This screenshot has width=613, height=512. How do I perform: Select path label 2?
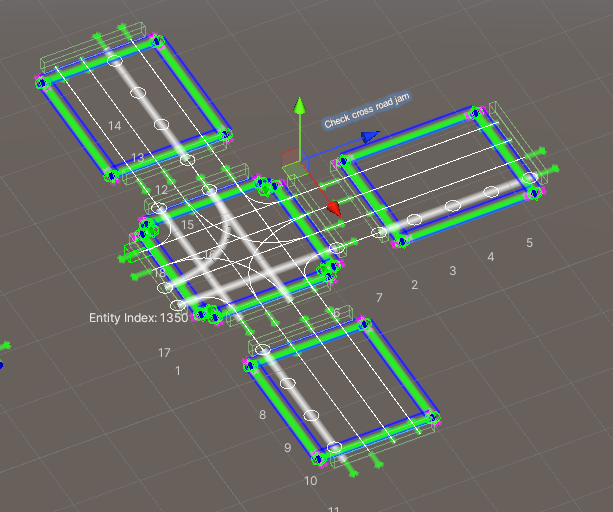(x=414, y=285)
